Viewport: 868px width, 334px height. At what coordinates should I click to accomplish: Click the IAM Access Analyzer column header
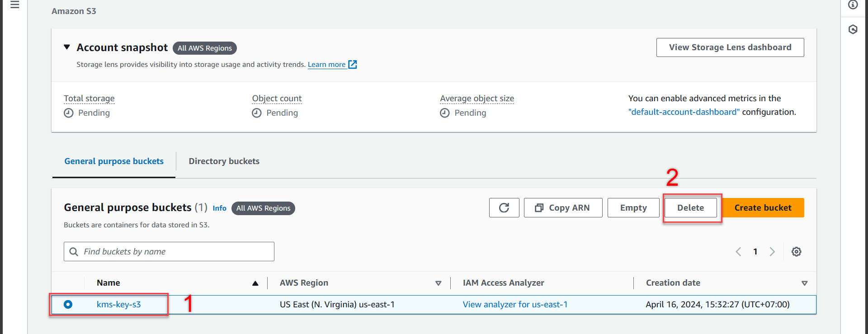pyautogui.click(x=504, y=283)
